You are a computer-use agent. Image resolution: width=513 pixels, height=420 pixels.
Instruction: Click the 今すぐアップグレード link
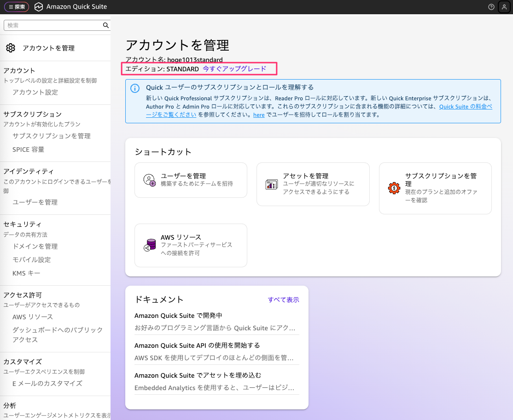pos(234,69)
